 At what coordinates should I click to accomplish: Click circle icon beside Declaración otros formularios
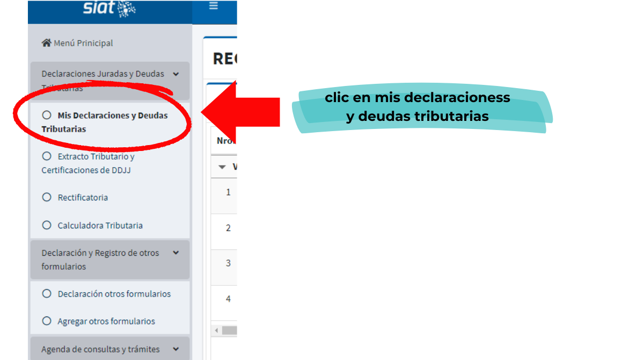pyautogui.click(x=47, y=294)
